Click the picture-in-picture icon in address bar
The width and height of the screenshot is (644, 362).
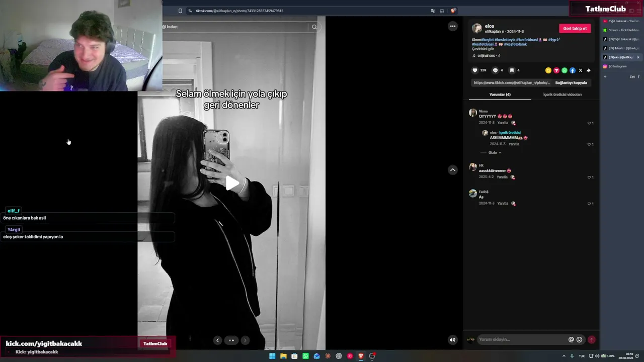click(442, 11)
